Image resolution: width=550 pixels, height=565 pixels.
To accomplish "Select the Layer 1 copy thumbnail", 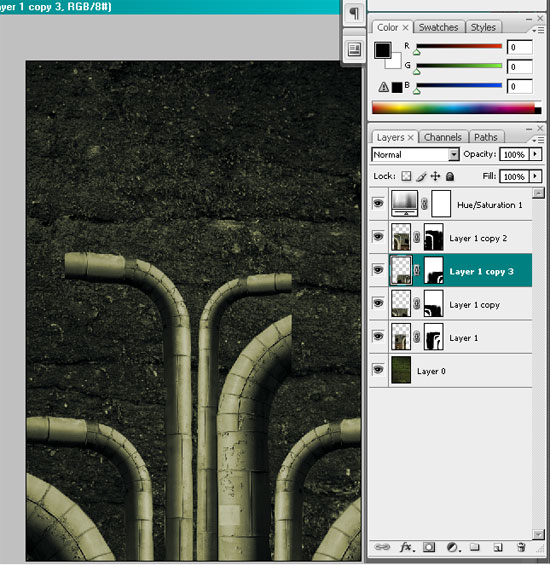I will [401, 303].
